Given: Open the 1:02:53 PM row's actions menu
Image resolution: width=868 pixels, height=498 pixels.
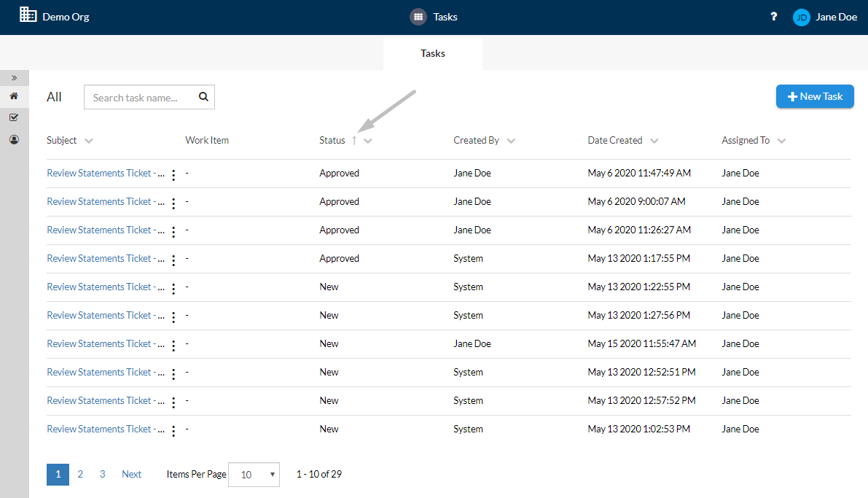Looking at the screenshot, I should (173, 430).
